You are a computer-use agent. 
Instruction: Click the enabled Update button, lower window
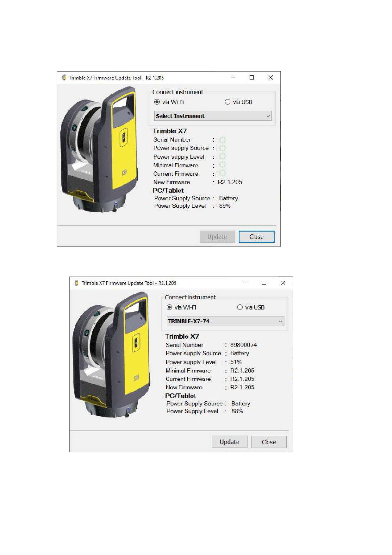click(x=230, y=442)
